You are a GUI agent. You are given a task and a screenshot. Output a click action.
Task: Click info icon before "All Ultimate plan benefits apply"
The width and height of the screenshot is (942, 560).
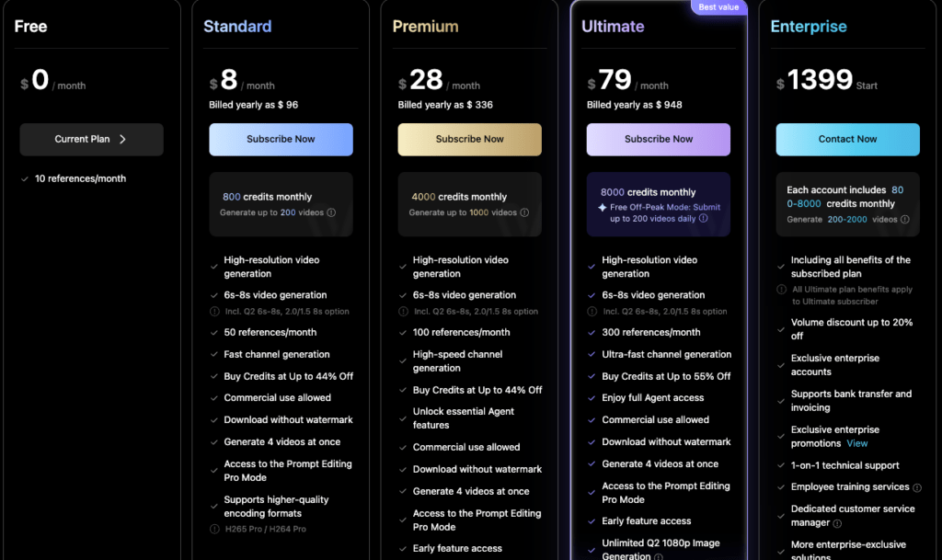(x=782, y=290)
